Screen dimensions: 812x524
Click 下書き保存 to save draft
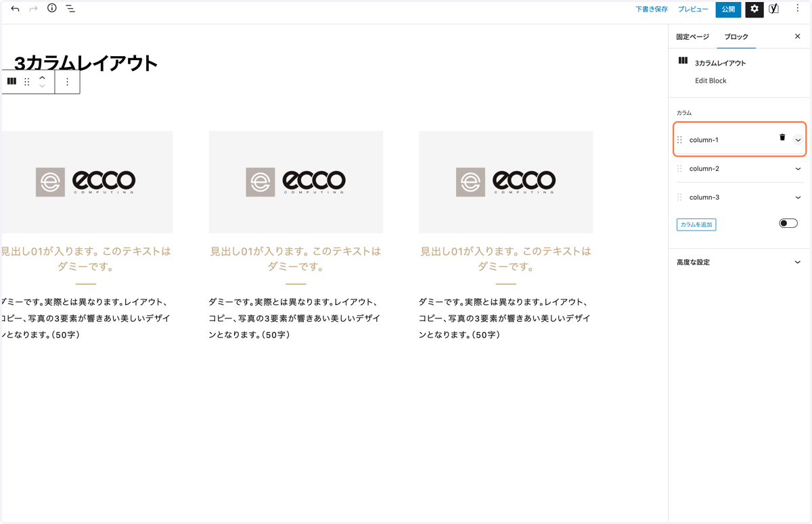(x=651, y=9)
